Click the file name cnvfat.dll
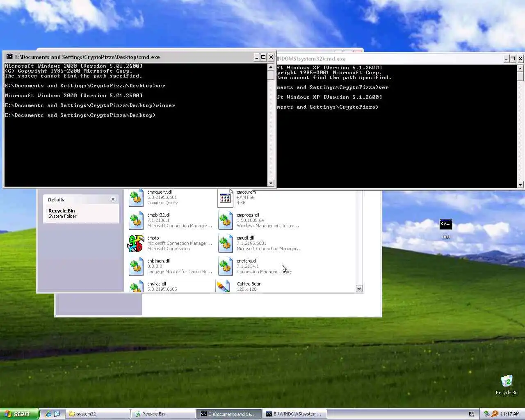525x420 pixels. (x=157, y=284)
